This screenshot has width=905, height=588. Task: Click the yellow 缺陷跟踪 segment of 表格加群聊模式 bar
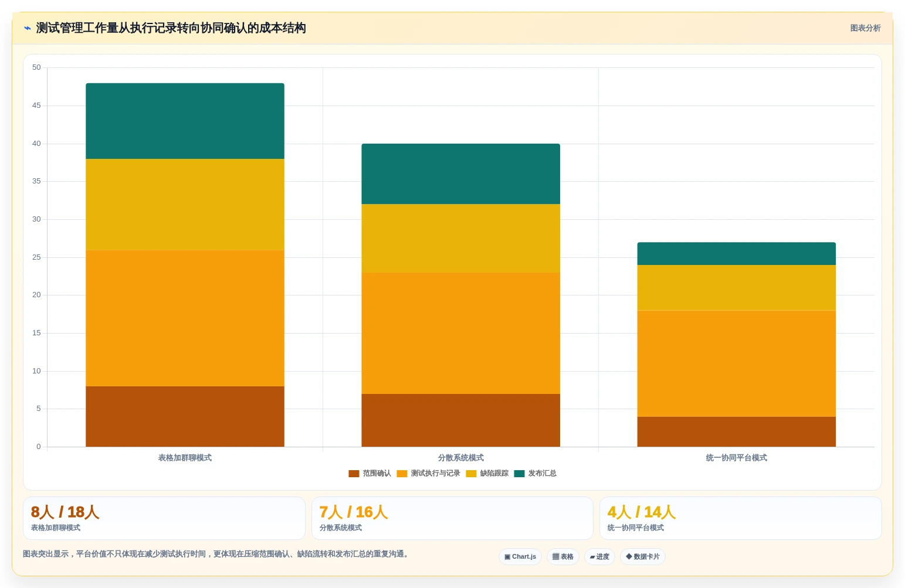click(x=185, y=205)
